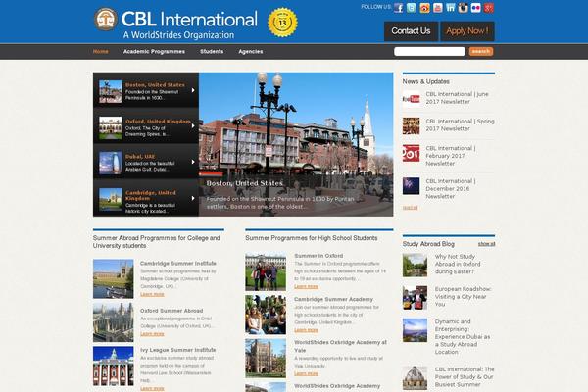Open the Facebook follow icon
The image size is (588, 392).
pos(399,8)
